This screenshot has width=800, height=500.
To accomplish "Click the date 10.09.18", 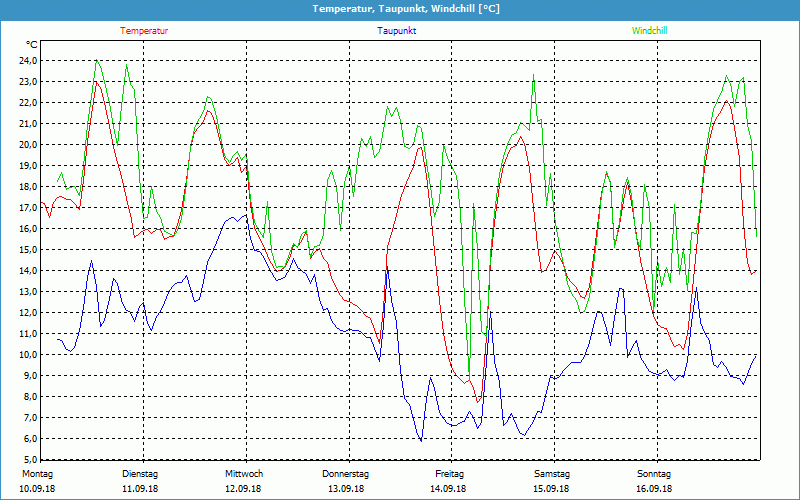I will pos(37,489).
